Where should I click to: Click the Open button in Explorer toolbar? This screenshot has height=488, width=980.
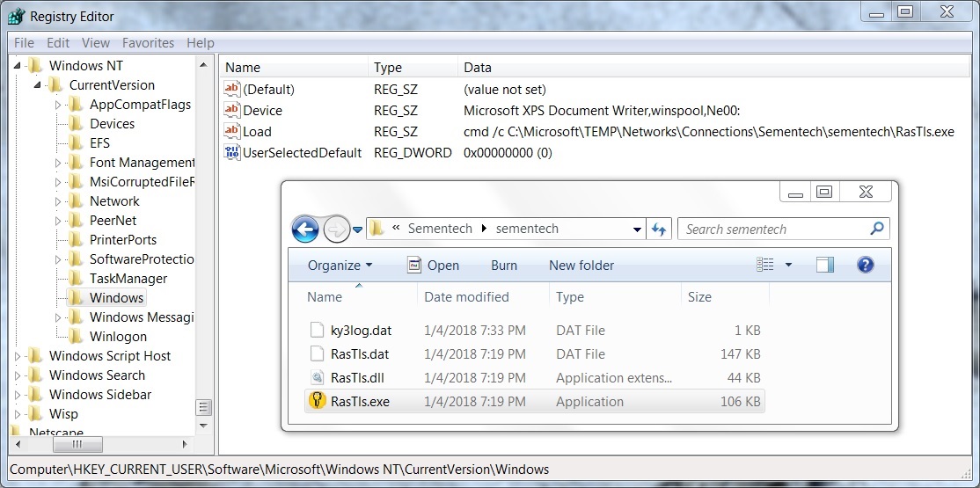(433, 265)
